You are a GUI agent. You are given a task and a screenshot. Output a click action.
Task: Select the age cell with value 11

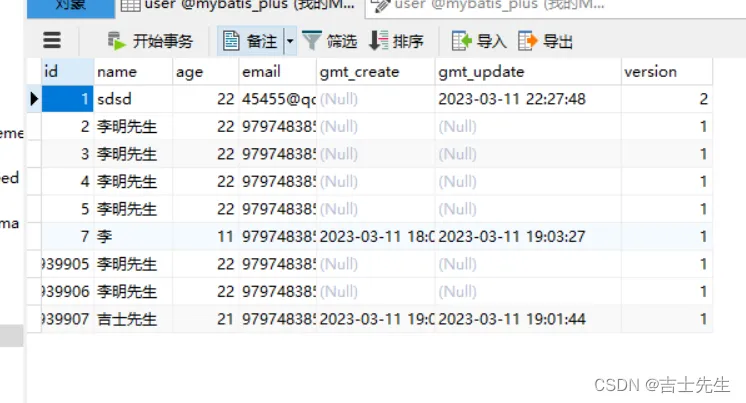206,236
